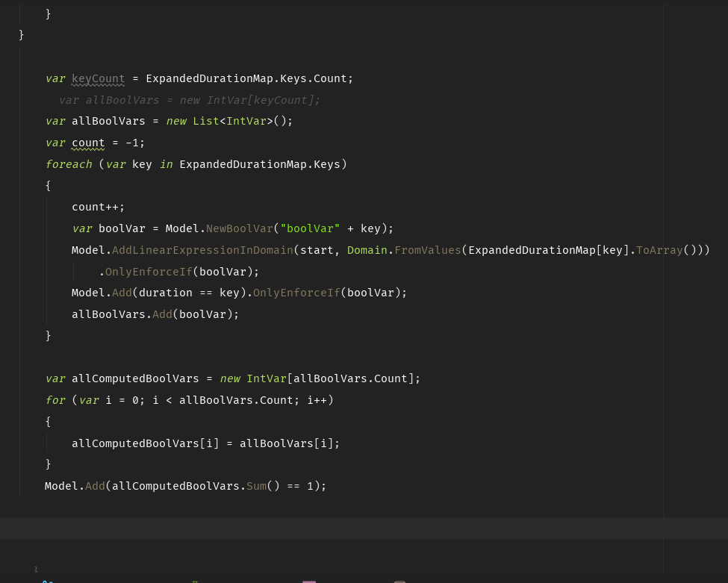Click the greyed-out commented allBoolVars IntVar line
Screen dimensions: 728x583
190,100
